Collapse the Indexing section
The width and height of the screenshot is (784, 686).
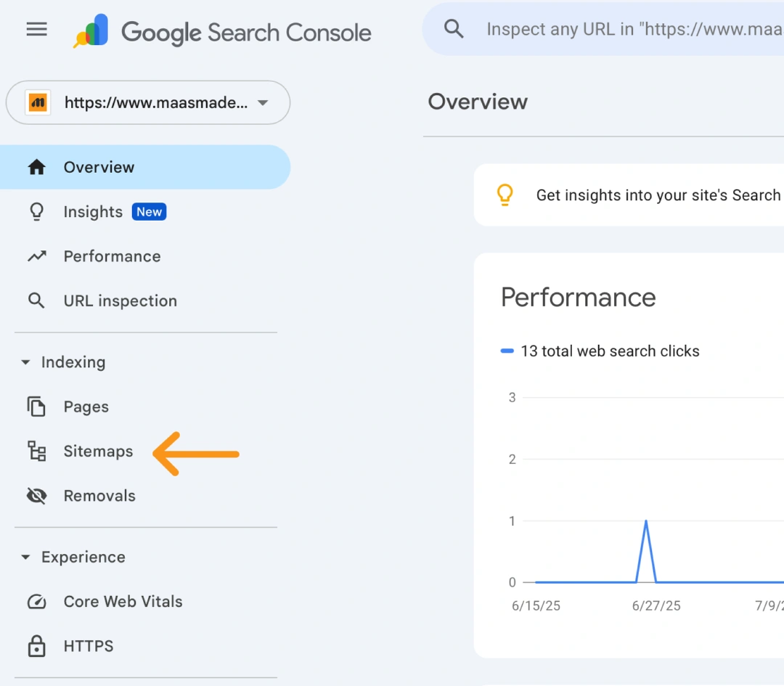click(25, 362)
